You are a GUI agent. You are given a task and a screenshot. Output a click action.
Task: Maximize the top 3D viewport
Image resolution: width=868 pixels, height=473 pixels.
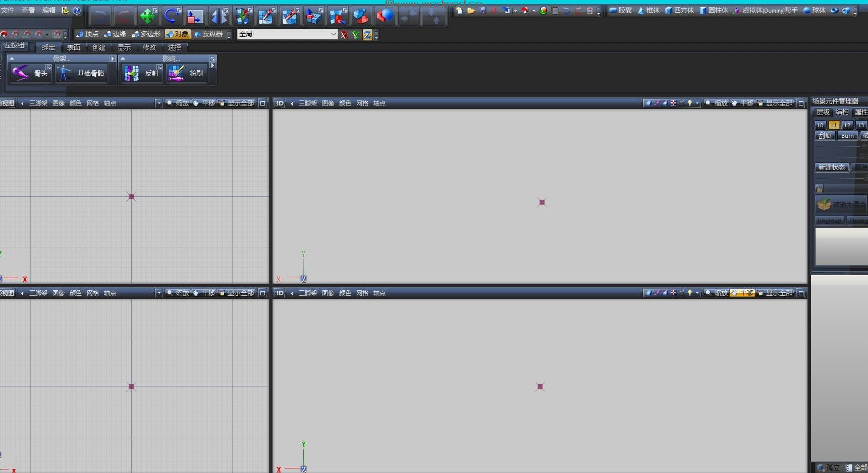(x=801, y=103)
